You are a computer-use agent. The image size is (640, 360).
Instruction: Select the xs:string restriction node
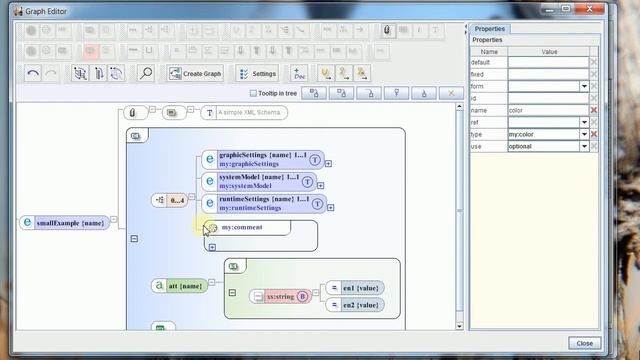click(280, 296)
